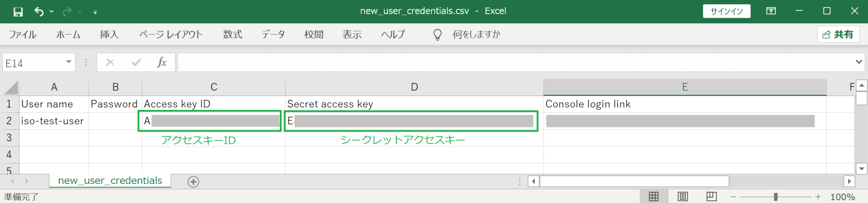Click the insert function fx icon
Image resolution: width=868 pixels, height=203 pixels.
pos(161,63)
